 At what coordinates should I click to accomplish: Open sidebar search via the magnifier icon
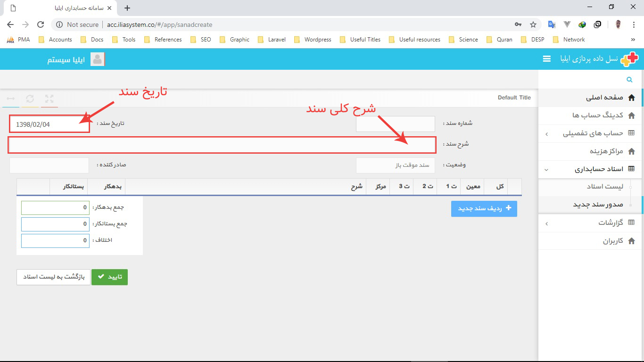(x=629, y=79)
